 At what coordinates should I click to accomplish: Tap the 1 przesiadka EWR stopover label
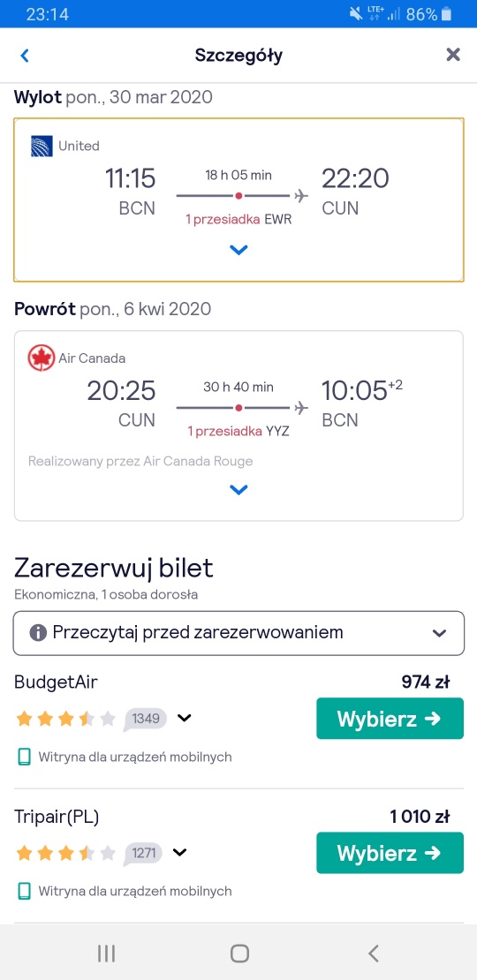[238, 220]
